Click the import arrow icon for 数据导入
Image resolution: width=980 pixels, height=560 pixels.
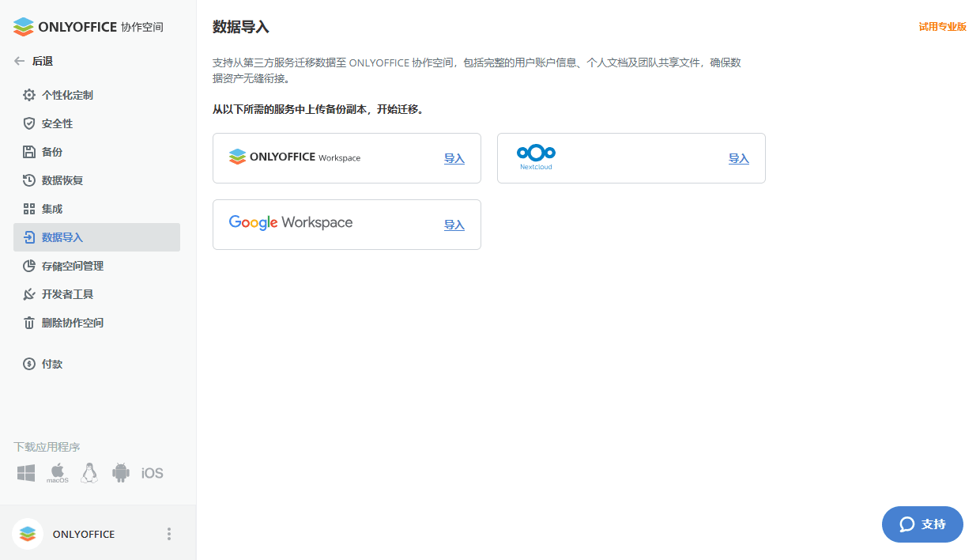29,237
